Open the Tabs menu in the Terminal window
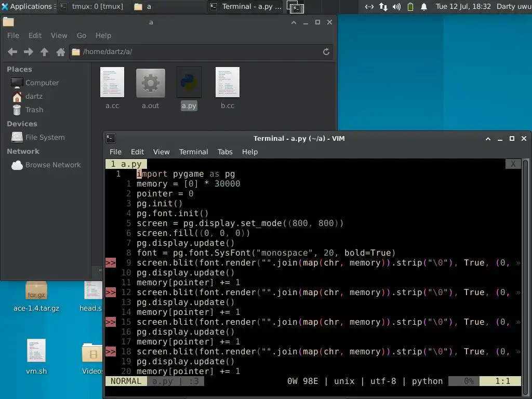The image size is (532, 399). 225,152
